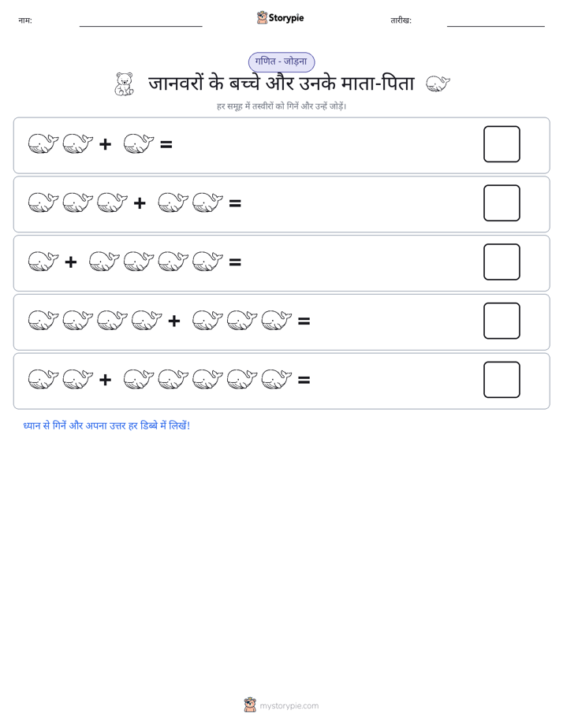The height and width of the screenshot is (728, 563).
Task: Click the lone whale starting third row
Action: (43, 262)
